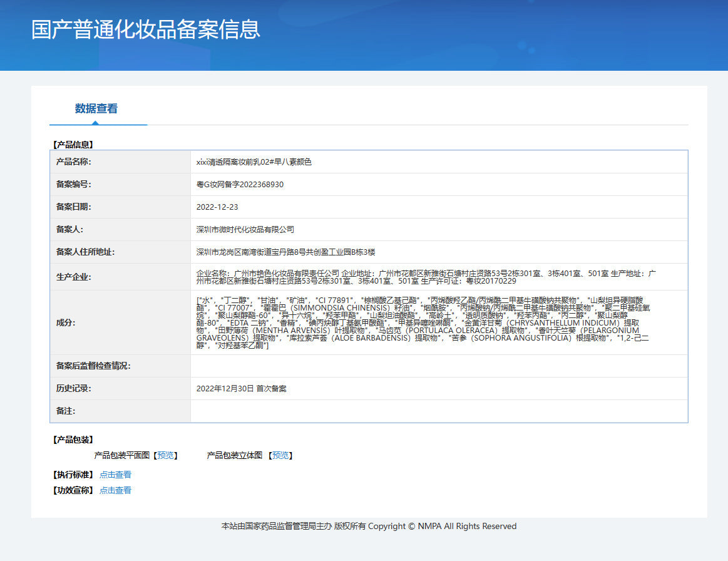This screenshot has height=561, width=728.
Task: Open 点击查看 link next to 功效宣称
Action: (x=115, y=490)
